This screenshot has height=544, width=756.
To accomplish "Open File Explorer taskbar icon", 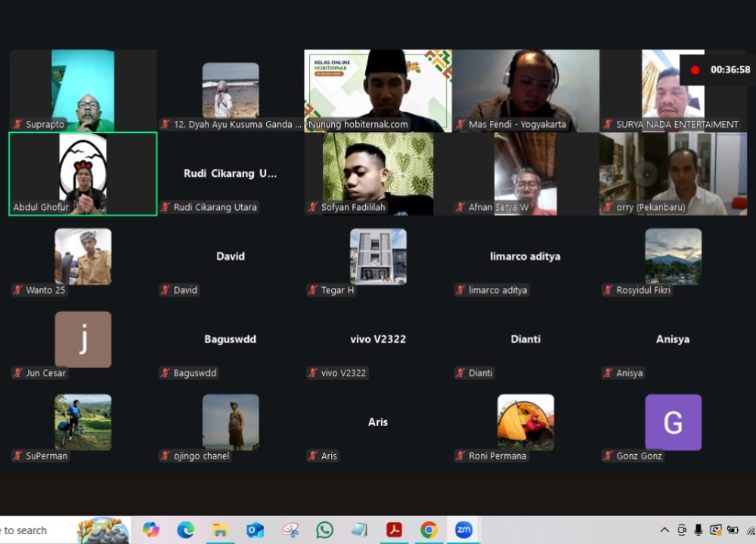I will 220,530.
